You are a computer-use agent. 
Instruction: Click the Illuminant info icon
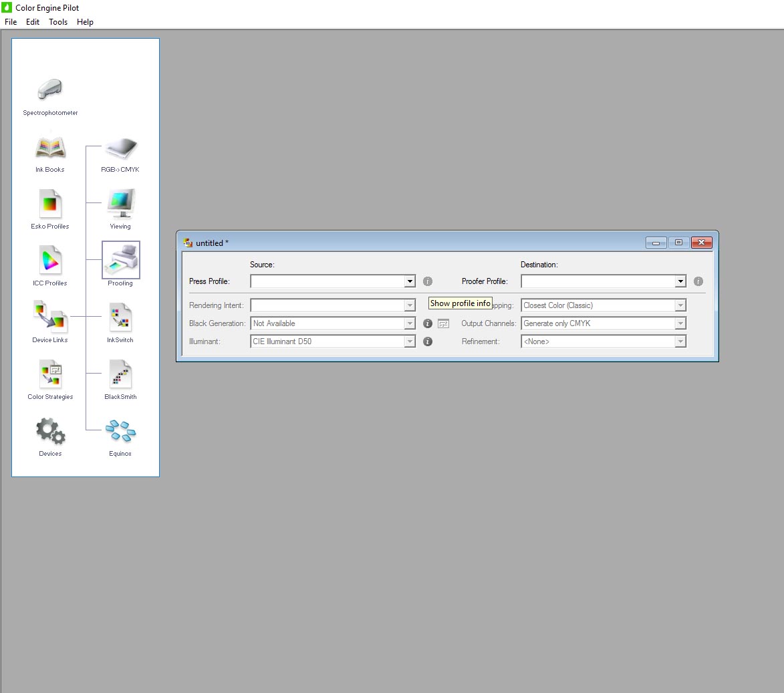(428, 341)
